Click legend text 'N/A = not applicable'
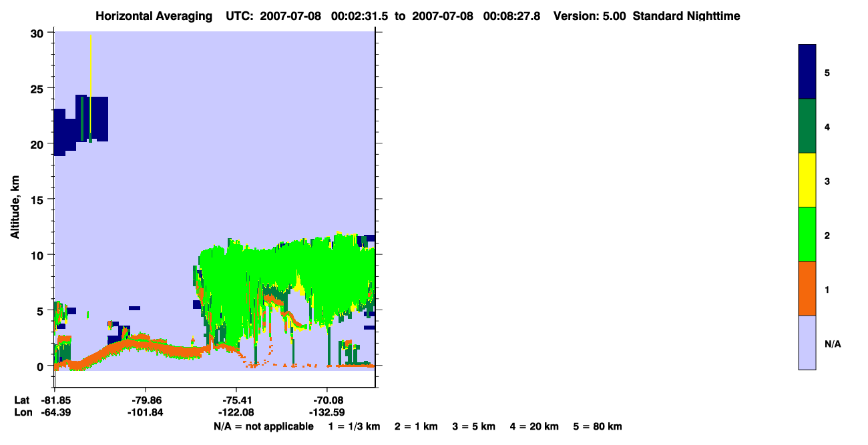 point(263,426)
